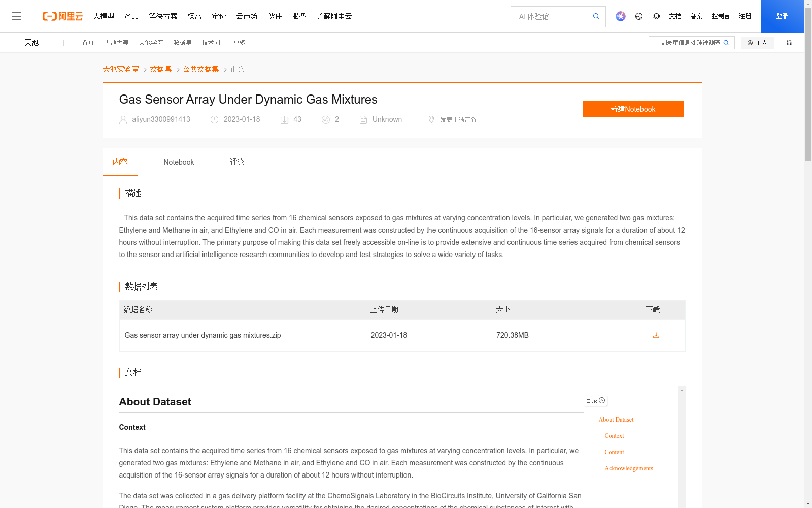Switch to the 评论 tab
The image size is (812, 508).
coord(237,162)
